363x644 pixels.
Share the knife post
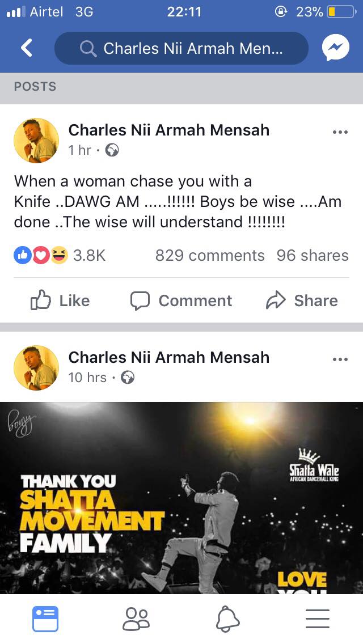point(302,300)
